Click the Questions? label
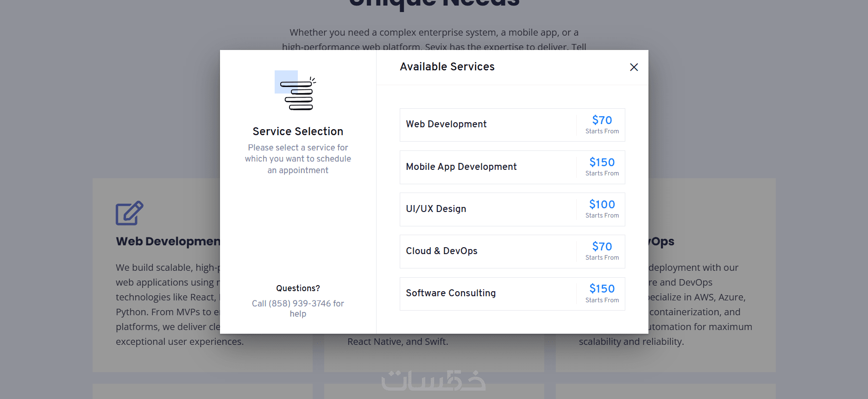Viewport: 868px width, 399px height. pos(298,288)
